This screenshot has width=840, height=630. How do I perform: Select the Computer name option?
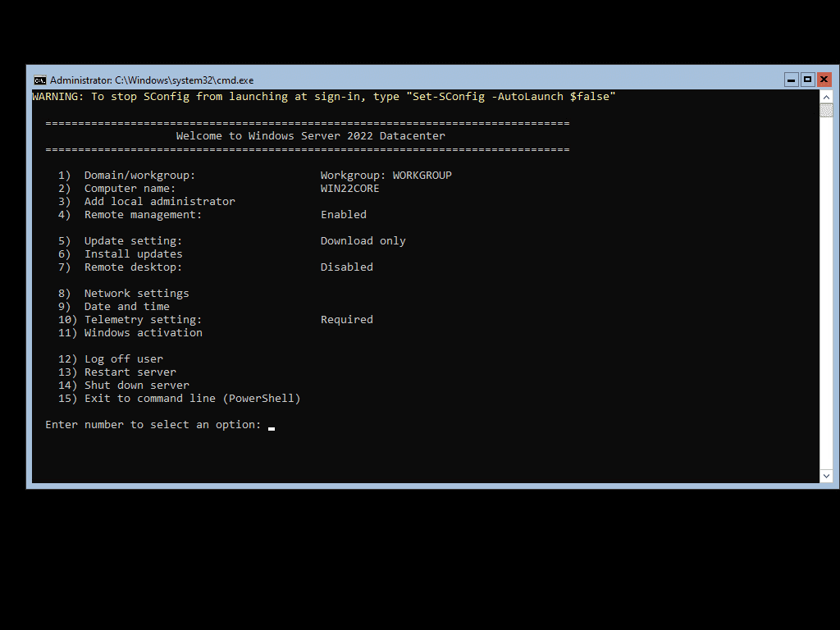pyautogui.click(x=131, y=188)
